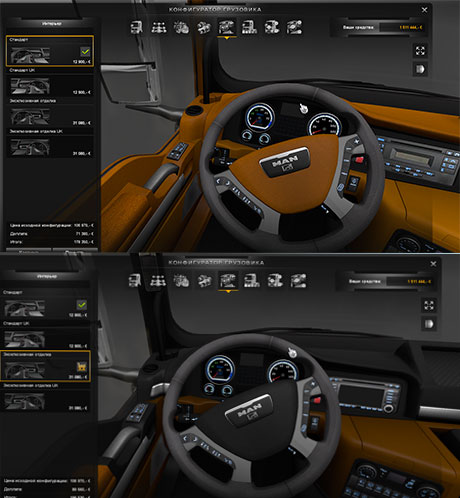Click the Доплата line in top screen

click(x=51, y=234)
